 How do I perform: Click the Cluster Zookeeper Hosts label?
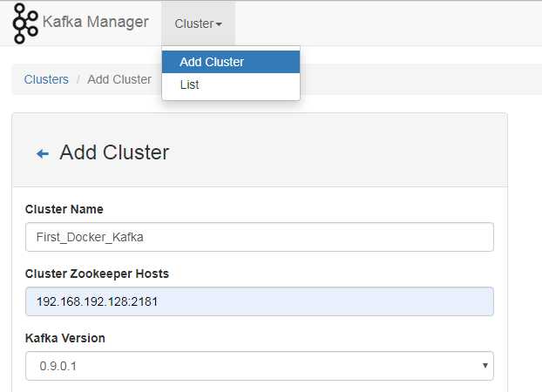pyautogui.click(x=97, y=274)
